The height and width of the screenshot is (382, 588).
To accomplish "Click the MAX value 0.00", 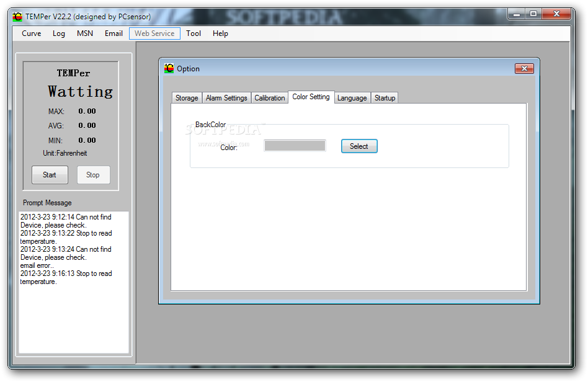I will click(87, 111).
